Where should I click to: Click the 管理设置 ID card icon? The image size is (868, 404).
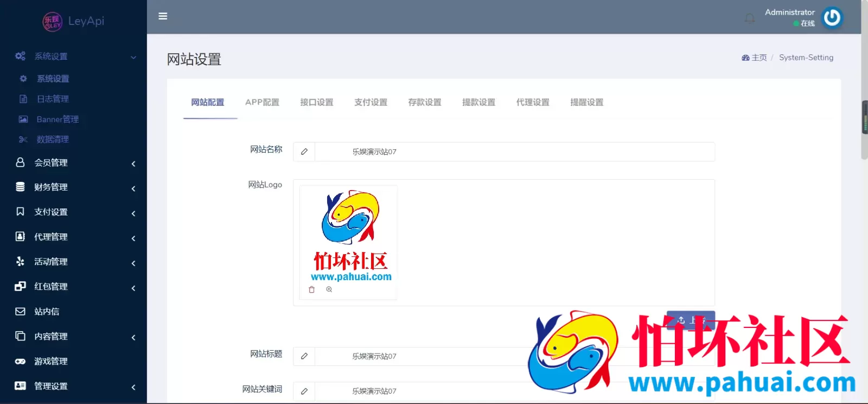click(20, 386)
